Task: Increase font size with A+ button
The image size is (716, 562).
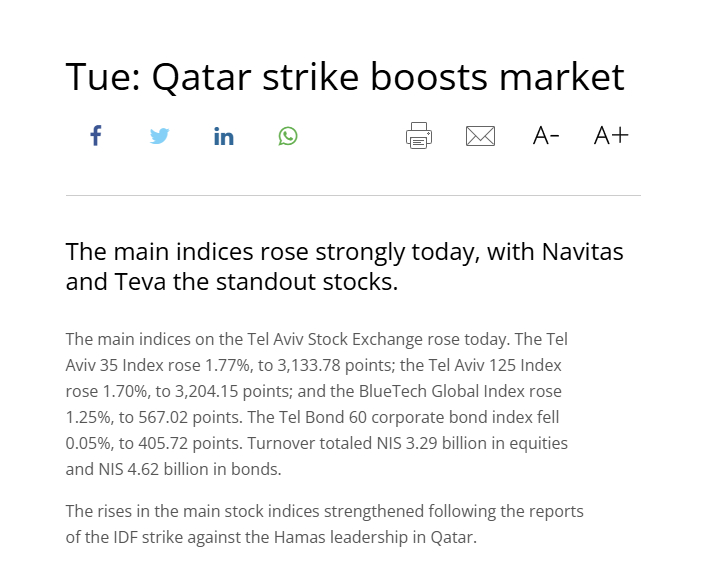Action: tap(611, 136)
